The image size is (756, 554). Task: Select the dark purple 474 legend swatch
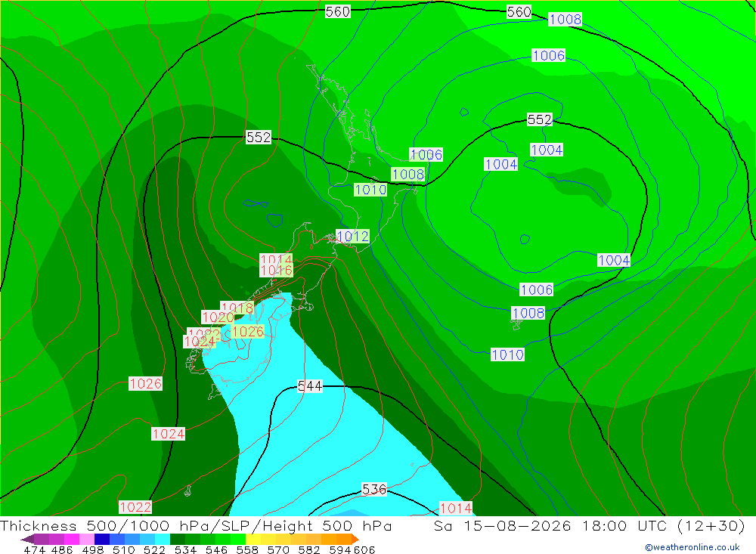[41, 539]
